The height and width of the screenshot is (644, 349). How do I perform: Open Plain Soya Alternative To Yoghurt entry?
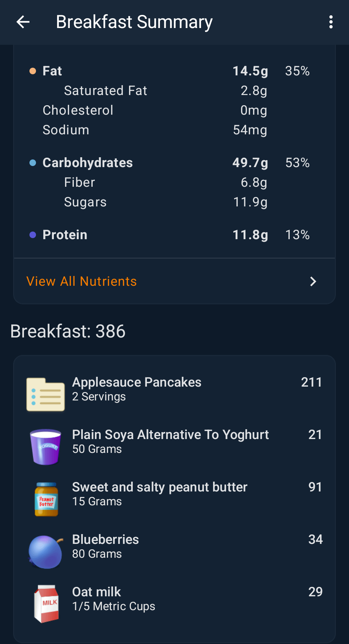point(170,441)
